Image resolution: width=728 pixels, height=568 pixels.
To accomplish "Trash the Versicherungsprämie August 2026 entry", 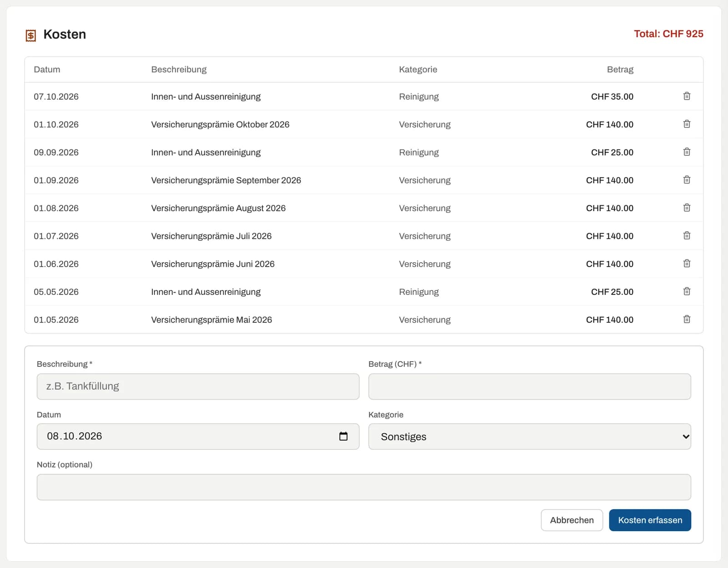I will coord(687,208).
